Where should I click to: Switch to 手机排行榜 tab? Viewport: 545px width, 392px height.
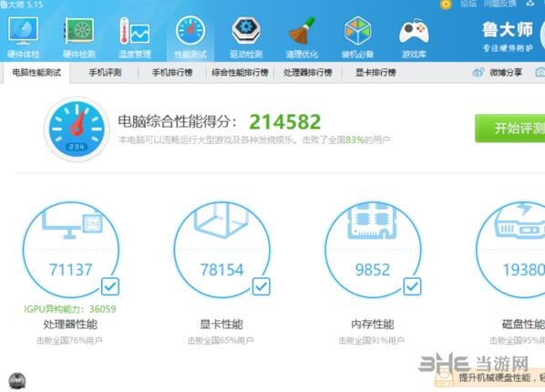click(172, 72)
